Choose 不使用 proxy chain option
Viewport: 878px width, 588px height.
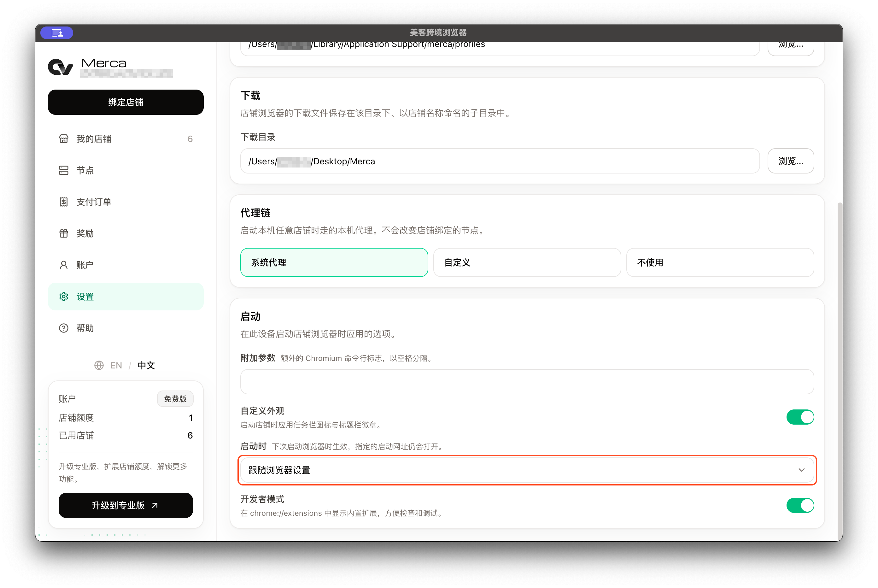(720, 262)
